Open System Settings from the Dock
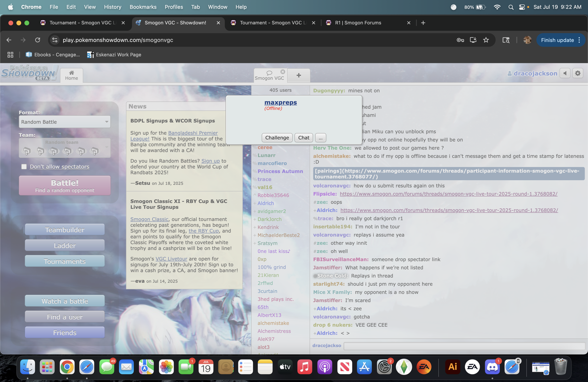 point(384,367)
